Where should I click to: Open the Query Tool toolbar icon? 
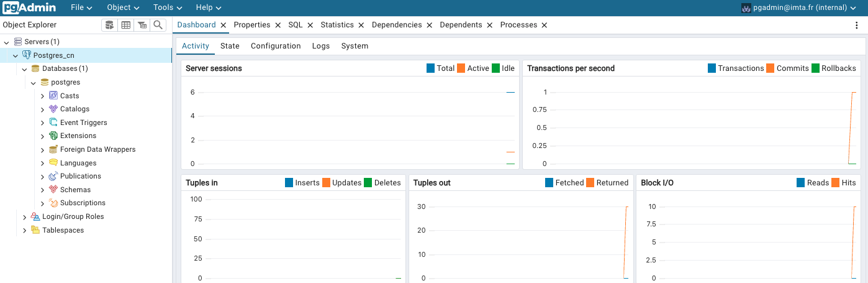(110, 25)
